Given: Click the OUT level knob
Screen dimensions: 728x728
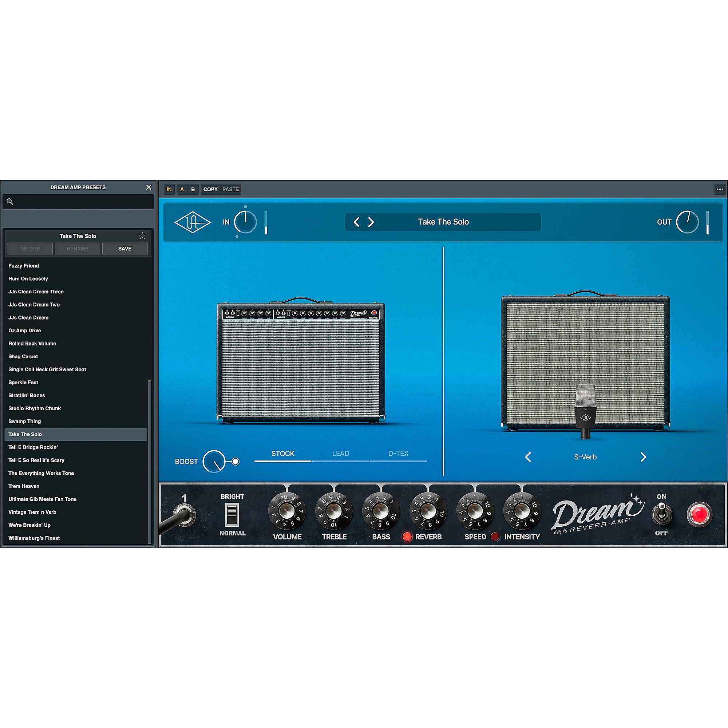Looking at the screenshot, I should click(687, 222).
